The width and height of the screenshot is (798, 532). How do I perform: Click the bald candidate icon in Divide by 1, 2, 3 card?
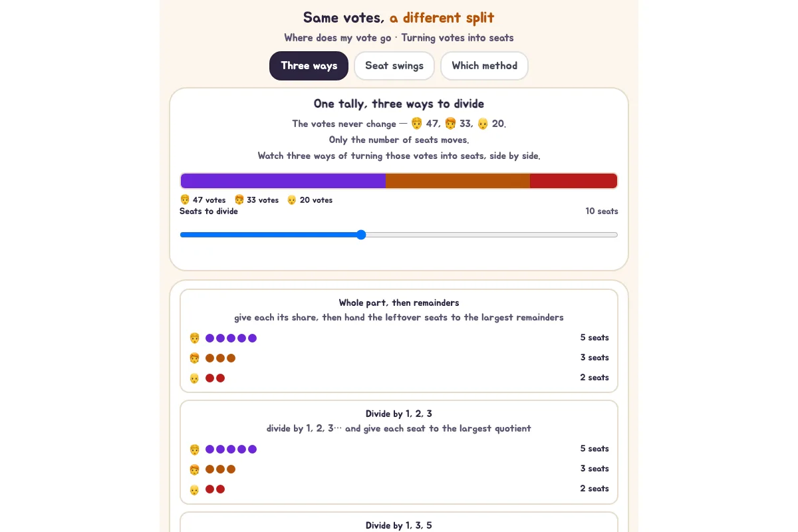click(x=194, y=489)
